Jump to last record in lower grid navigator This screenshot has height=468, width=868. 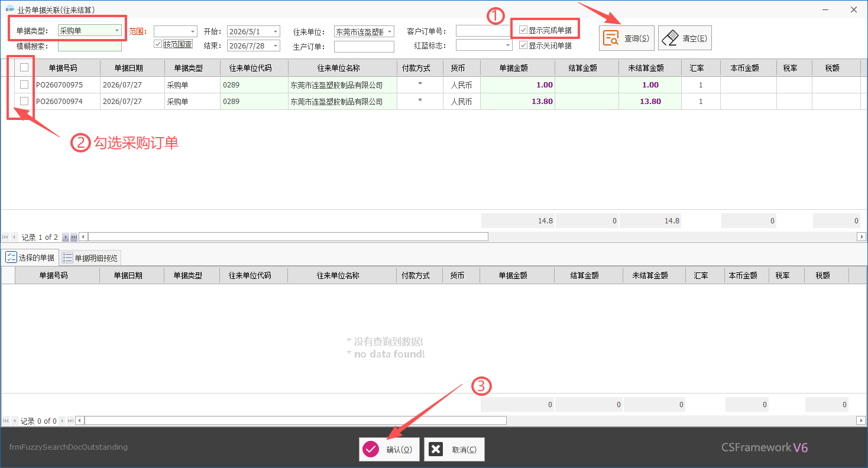pyautogui.click(x=70, y=421)
